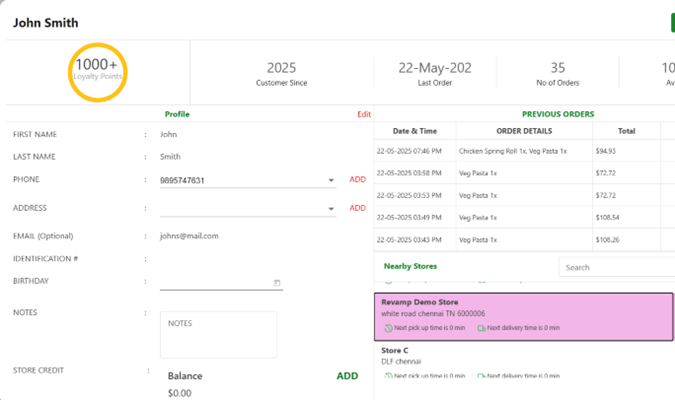Add a new address
The width and height of the screenshot is (675, 400).
[x=357, y=208]
